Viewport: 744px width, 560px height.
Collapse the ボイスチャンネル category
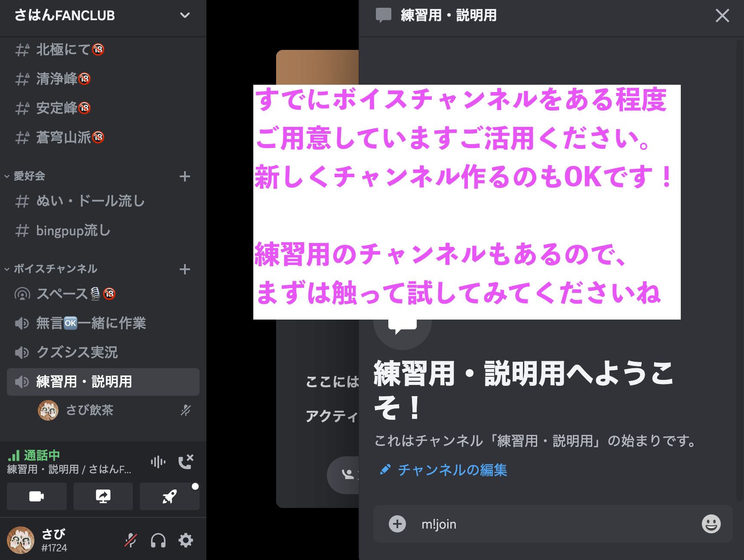51,269
